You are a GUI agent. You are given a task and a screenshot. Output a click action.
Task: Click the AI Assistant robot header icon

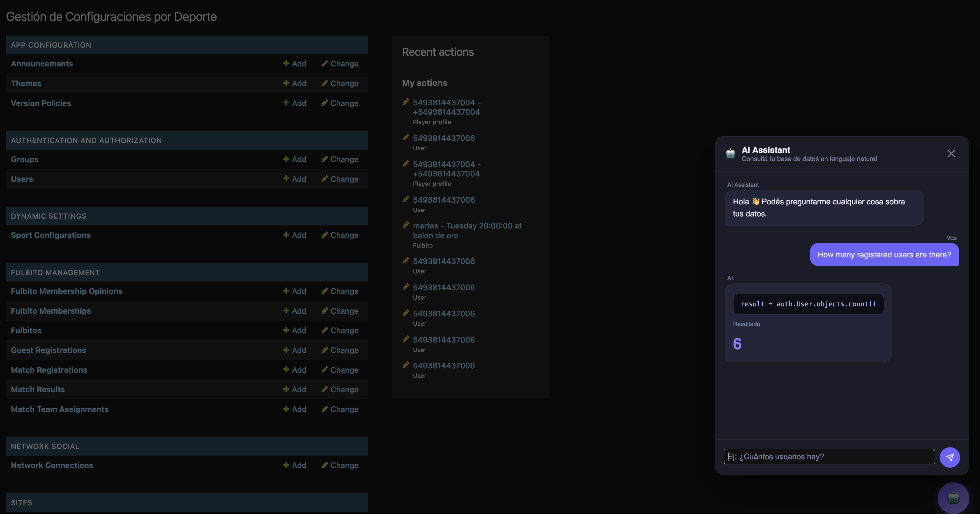click(x=730, y=153)
